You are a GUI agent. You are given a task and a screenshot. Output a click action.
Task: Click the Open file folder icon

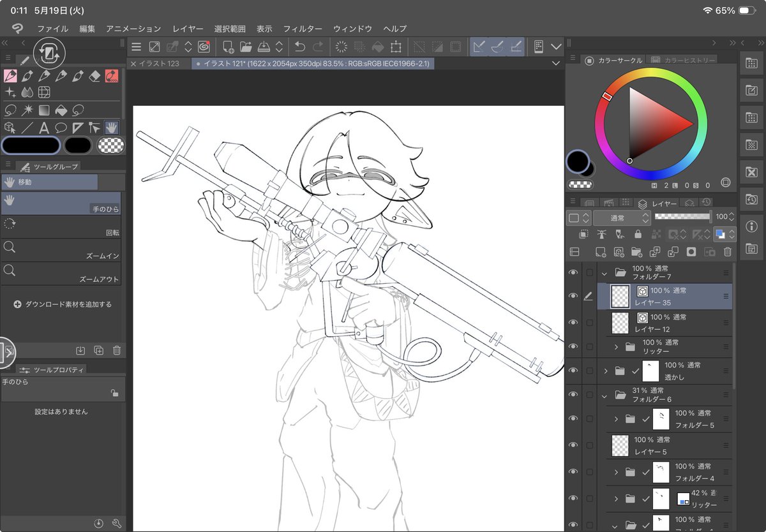[x=246, y=47]
